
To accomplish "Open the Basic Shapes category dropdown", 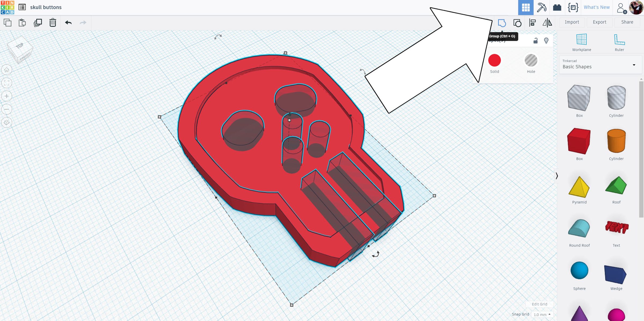I will point(634,65).
